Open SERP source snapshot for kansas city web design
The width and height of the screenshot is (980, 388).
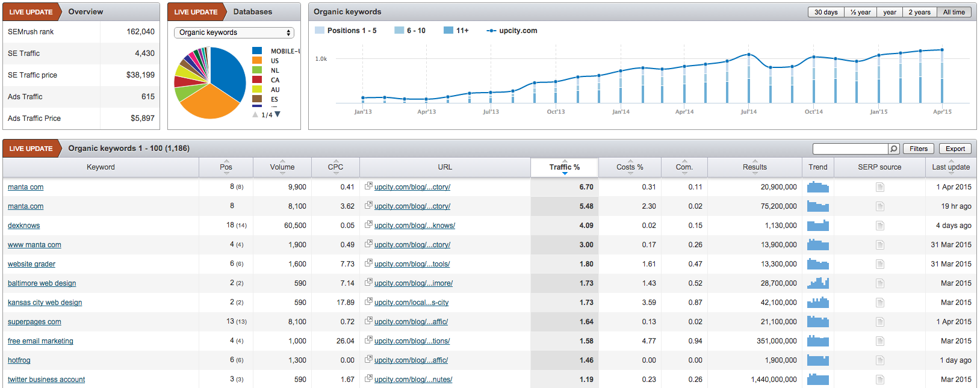point(879,303)
